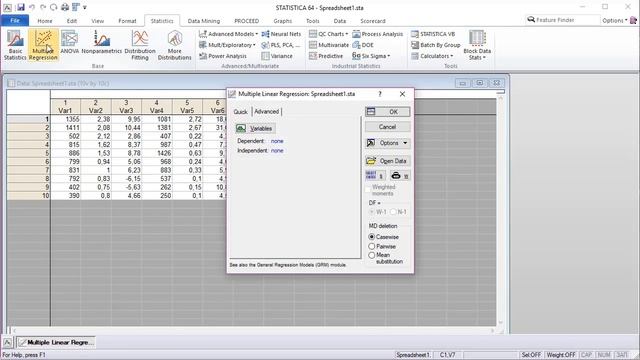
Task: Open Power Analysis
Action: [223, 56]
